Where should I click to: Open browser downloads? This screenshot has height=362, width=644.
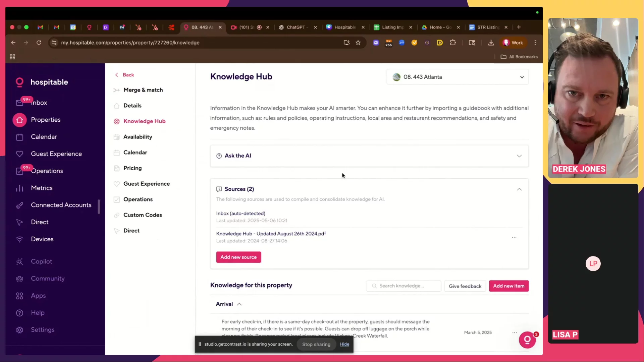point(491,43)
